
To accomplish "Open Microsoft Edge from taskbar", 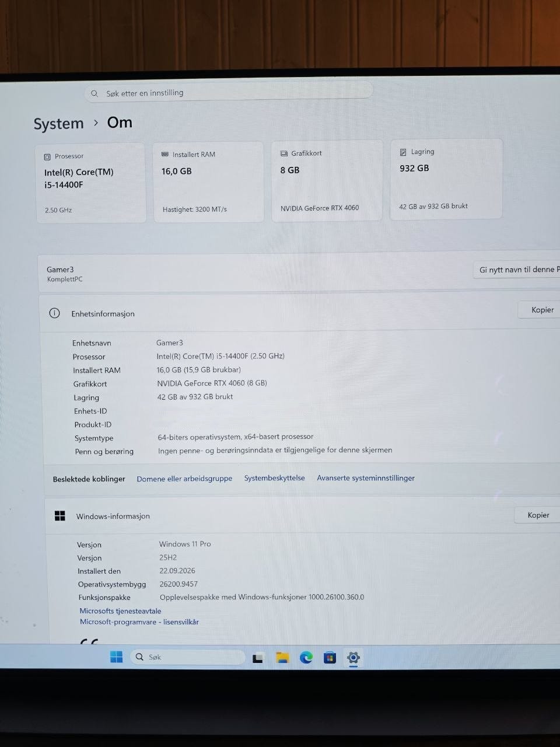I will 306,658.
